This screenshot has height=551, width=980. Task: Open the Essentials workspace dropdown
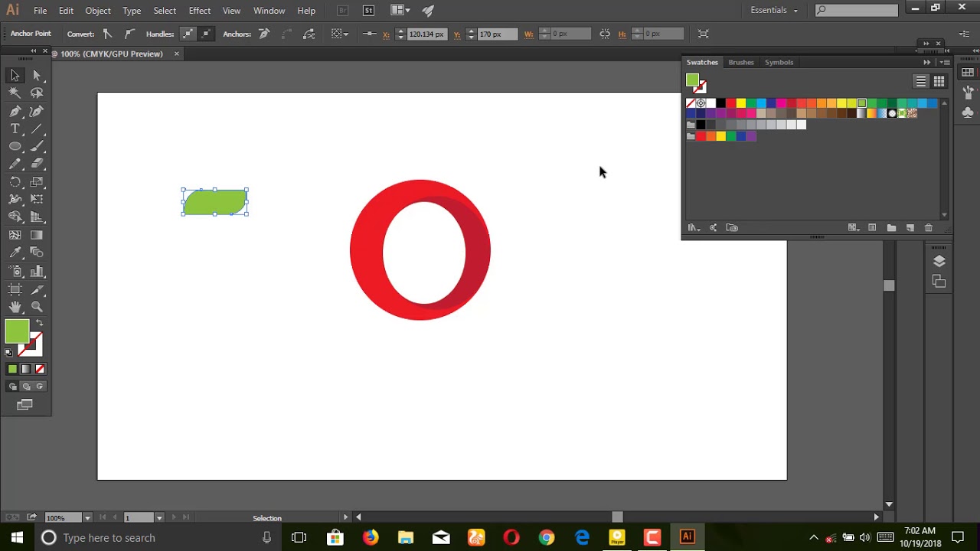click(x=774, y=10)
